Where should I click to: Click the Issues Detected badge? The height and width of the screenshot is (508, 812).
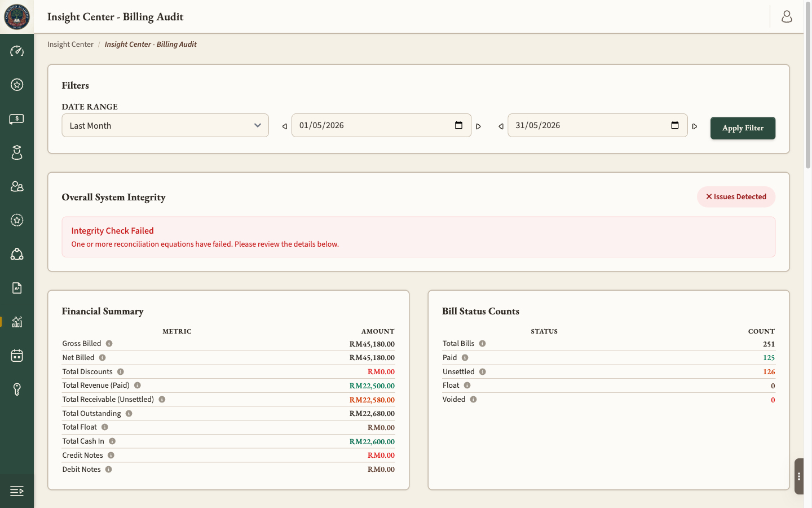pyautogui.click(x=736, y=197)
